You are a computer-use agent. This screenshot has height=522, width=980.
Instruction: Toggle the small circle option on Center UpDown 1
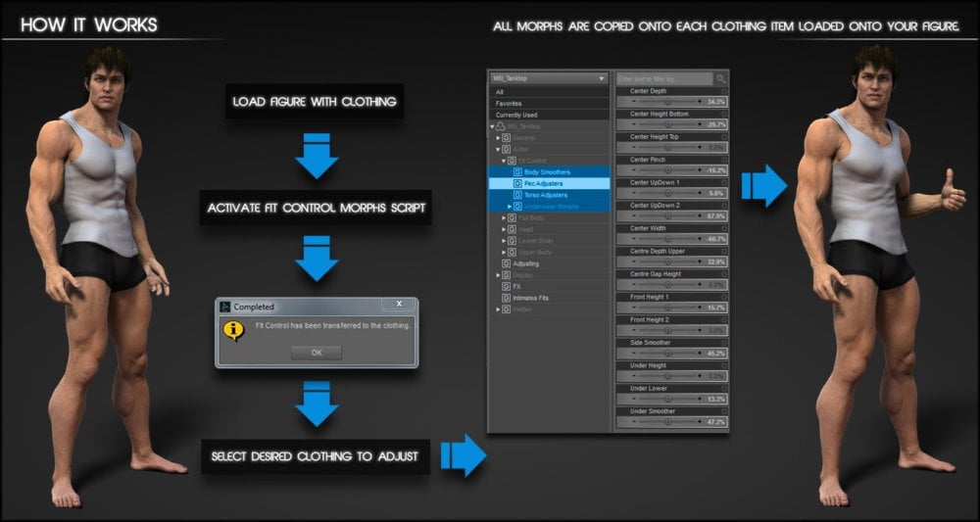(x=724, y=183)
